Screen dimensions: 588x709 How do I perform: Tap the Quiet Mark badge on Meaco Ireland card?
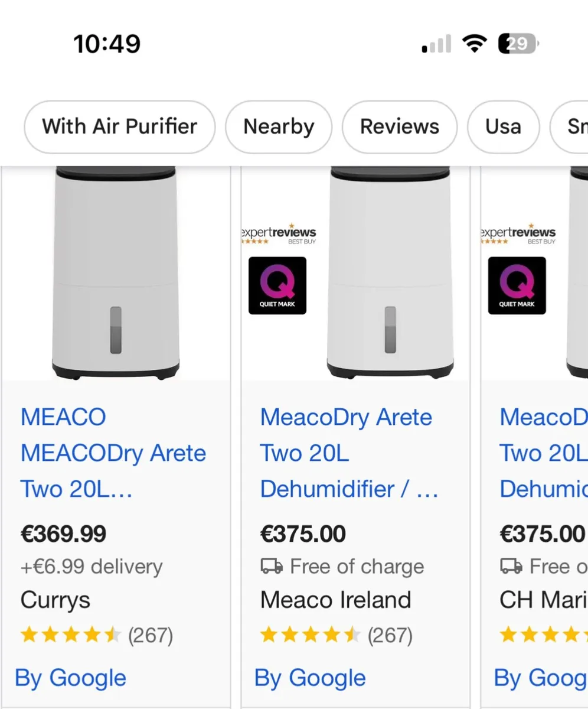277,285
